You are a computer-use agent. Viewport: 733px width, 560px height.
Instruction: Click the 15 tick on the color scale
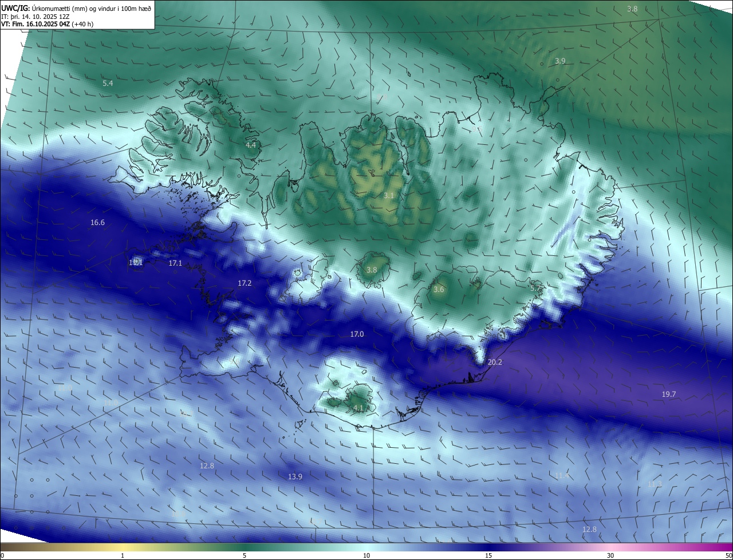[488, 555]
